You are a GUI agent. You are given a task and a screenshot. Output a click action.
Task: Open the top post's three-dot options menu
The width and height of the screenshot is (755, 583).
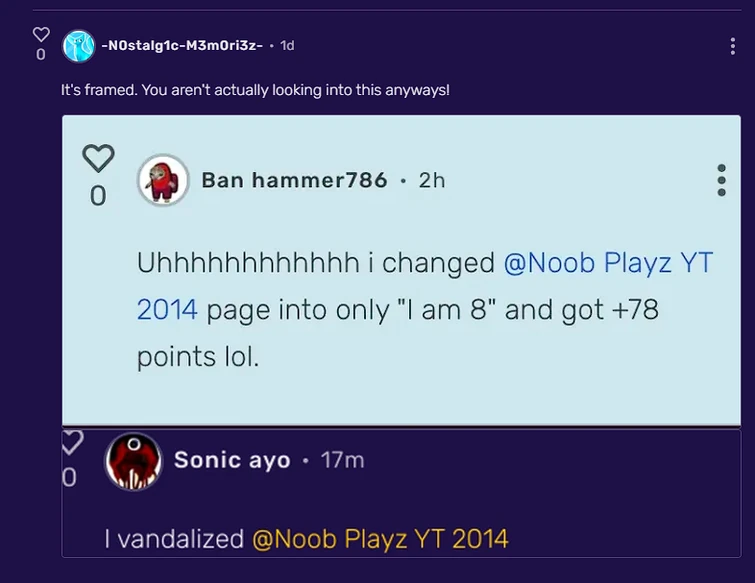coord(733,46)
